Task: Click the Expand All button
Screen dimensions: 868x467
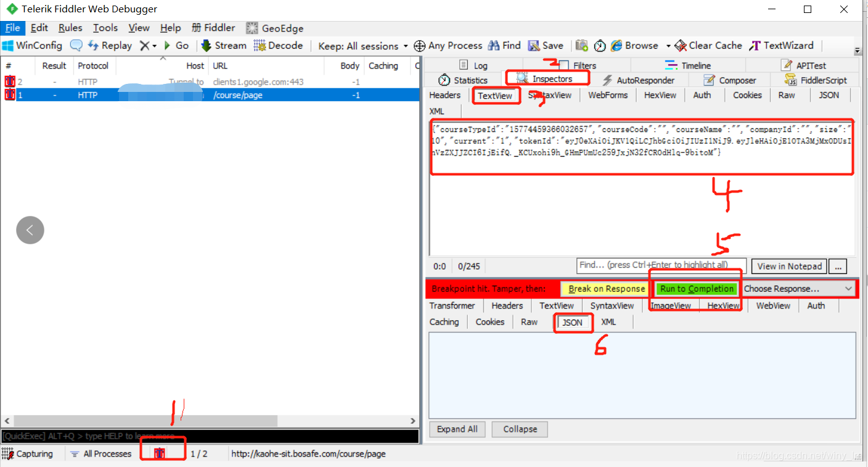Action: pos(457,429)
